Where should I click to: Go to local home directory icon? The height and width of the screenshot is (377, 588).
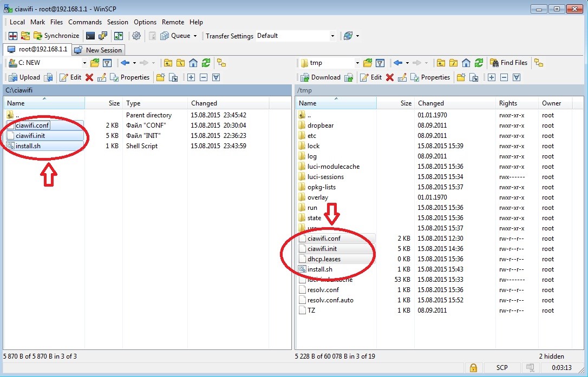tap(193, 63)
